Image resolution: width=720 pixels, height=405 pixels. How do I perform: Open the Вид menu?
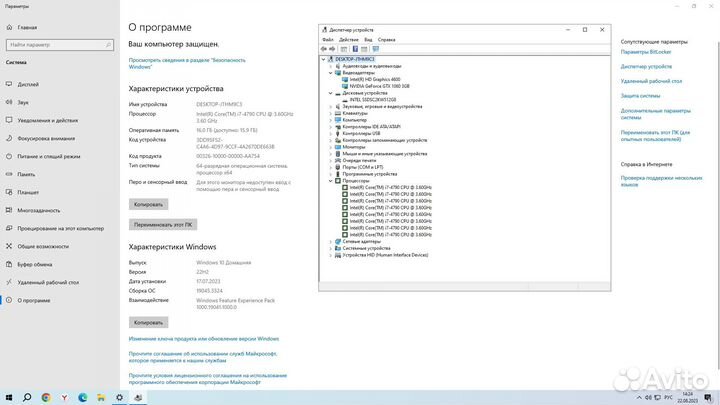point(368,40)
